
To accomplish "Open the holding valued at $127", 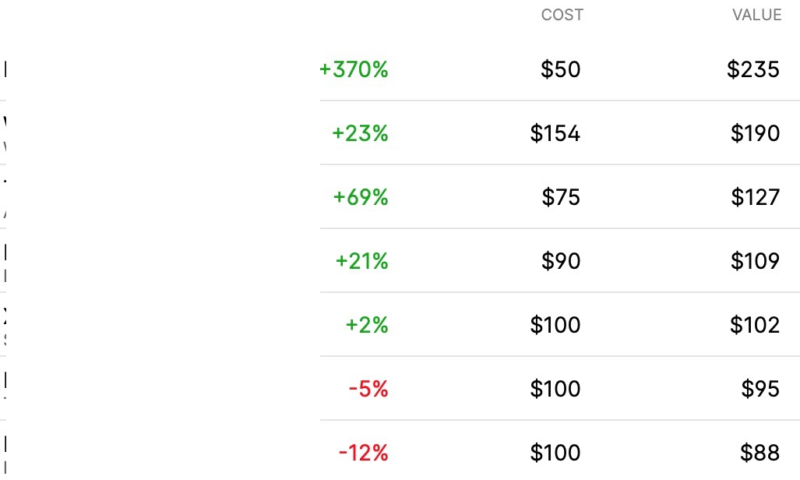I will click(755, 197).
